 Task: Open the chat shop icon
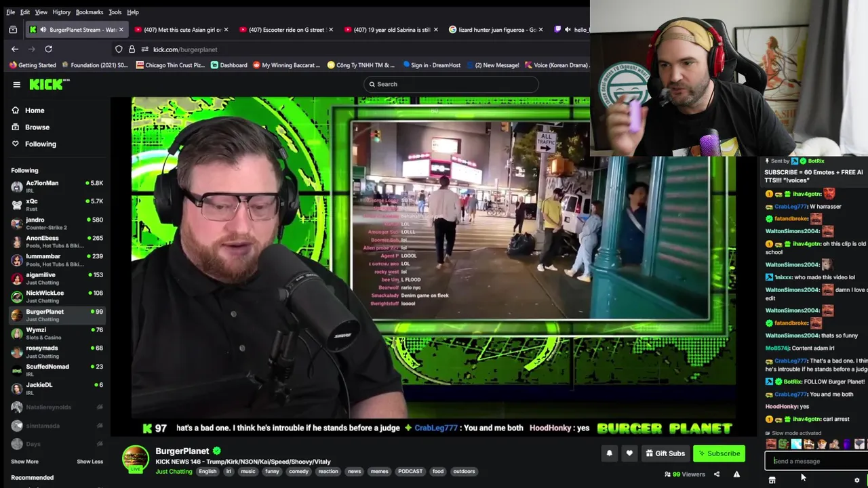pyautogui.click(x=772, y=480)
